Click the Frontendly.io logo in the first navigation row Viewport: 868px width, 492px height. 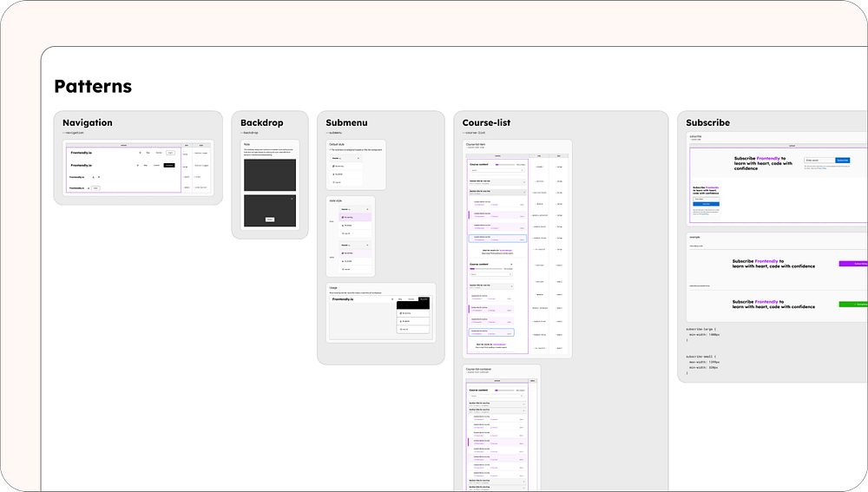pyautogui.click(x=82, y=153)
